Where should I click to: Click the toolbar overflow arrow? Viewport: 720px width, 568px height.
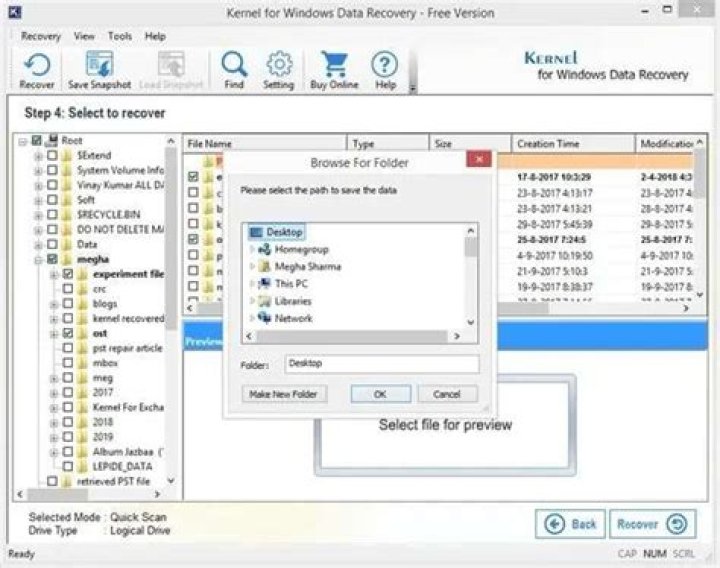click(x=412, y=89)
